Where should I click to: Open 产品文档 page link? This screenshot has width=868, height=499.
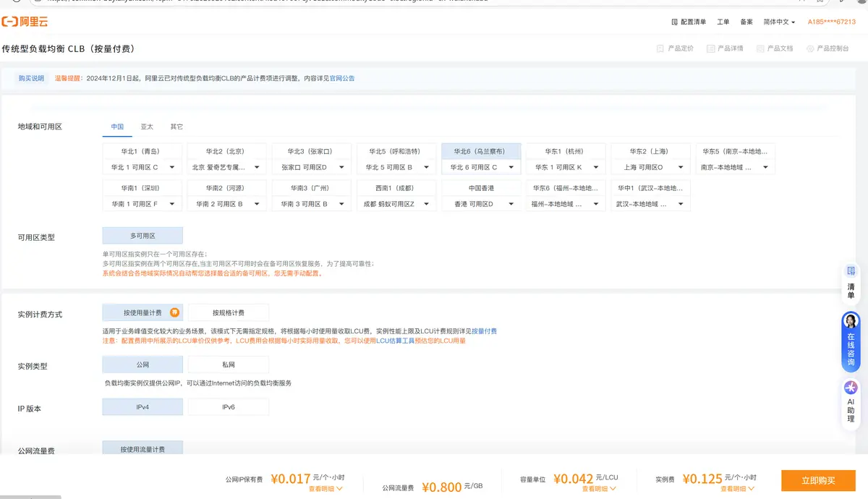[775, 48]
